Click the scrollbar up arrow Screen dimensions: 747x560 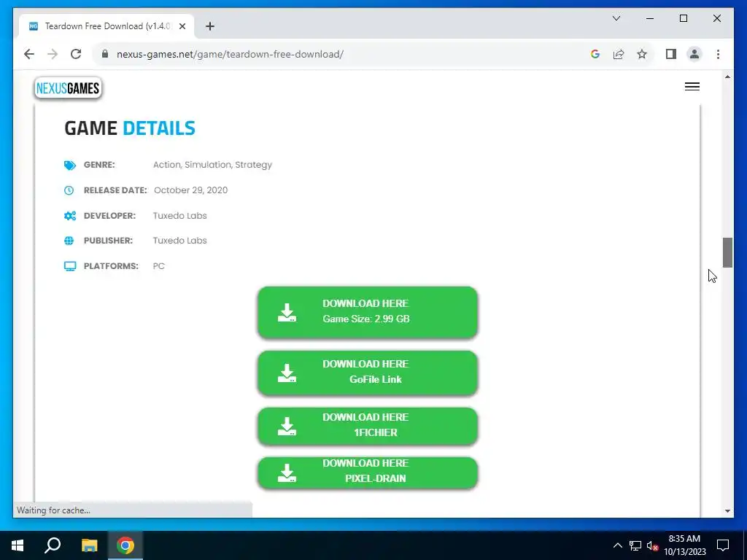click(x=727, y=77)
